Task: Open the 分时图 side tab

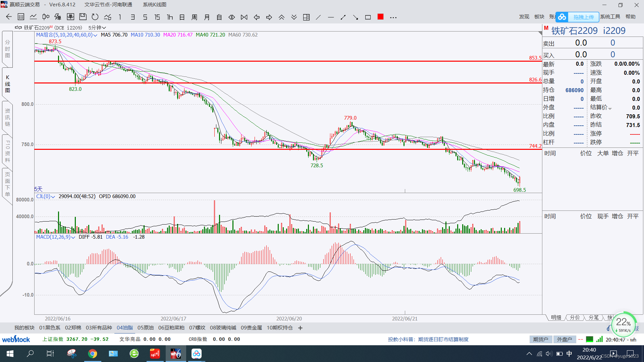Action: (x=7, y=49)
